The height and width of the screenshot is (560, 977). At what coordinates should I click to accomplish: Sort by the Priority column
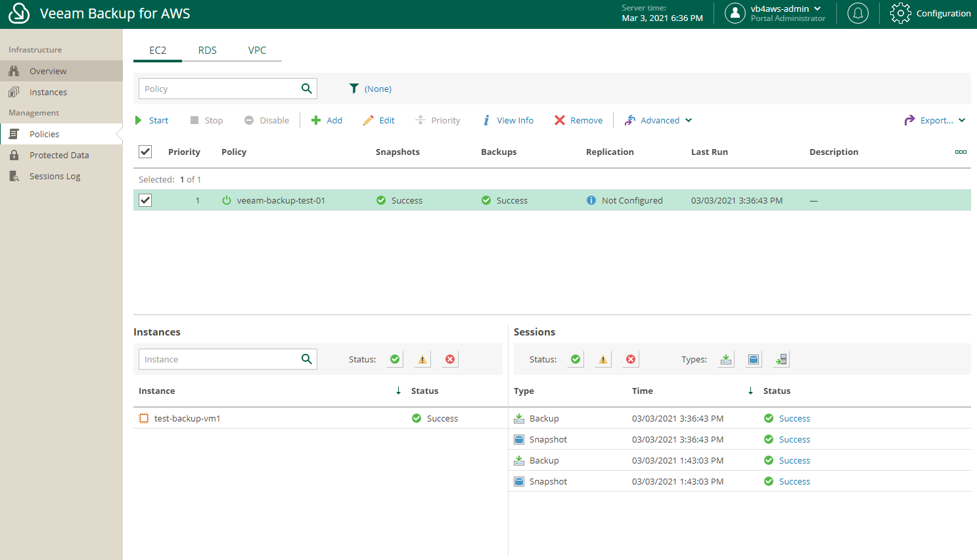coord(184,152)
